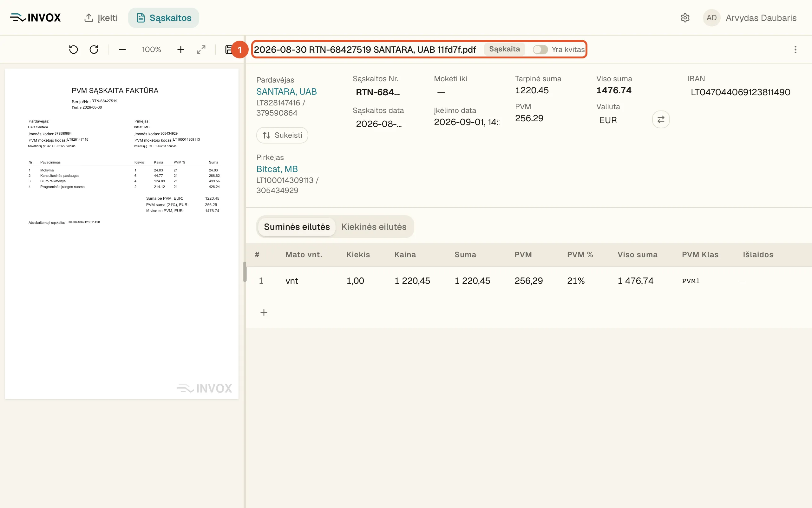Viewport: 812px width, 508px height.
Task: Rotate document clockwise
Action: pos(94,50)
